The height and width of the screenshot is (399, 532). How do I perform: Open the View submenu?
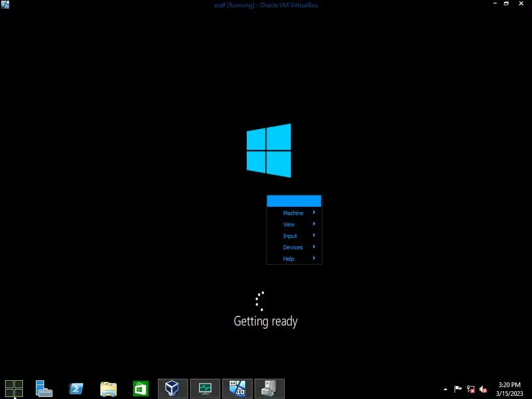(x=294, y=224)
